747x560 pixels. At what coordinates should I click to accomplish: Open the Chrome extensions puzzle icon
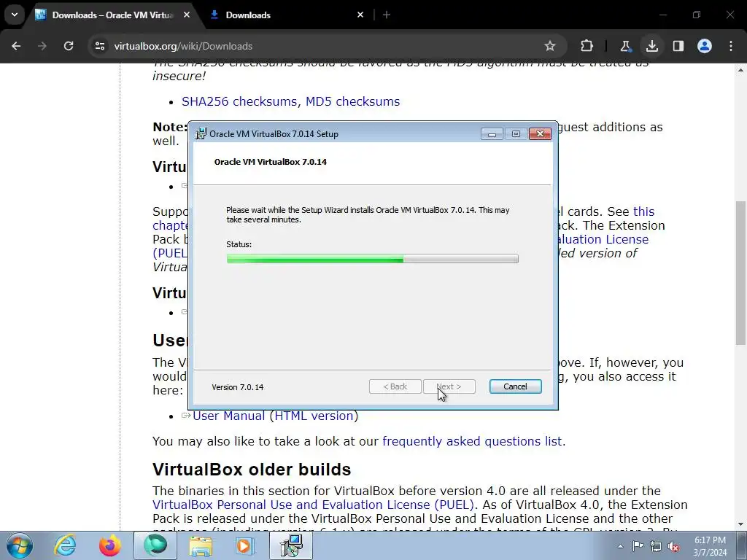[587, 46]
